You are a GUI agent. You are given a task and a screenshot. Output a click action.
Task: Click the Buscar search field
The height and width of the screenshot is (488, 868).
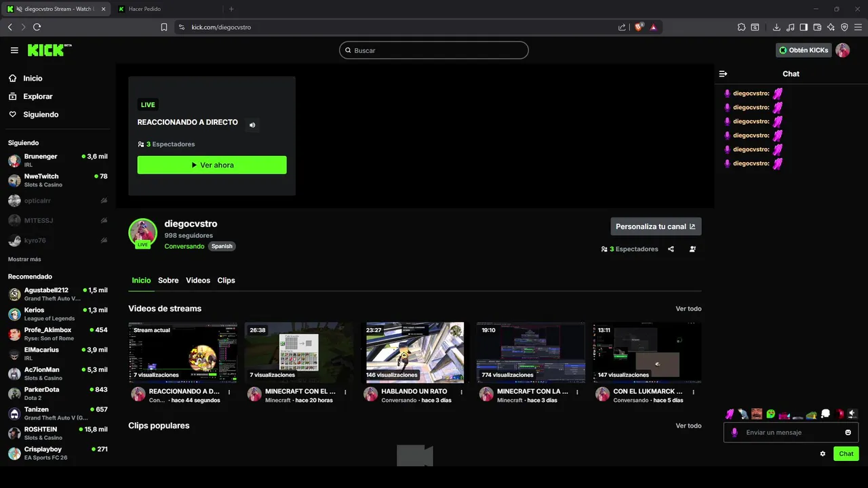[433, 50]
